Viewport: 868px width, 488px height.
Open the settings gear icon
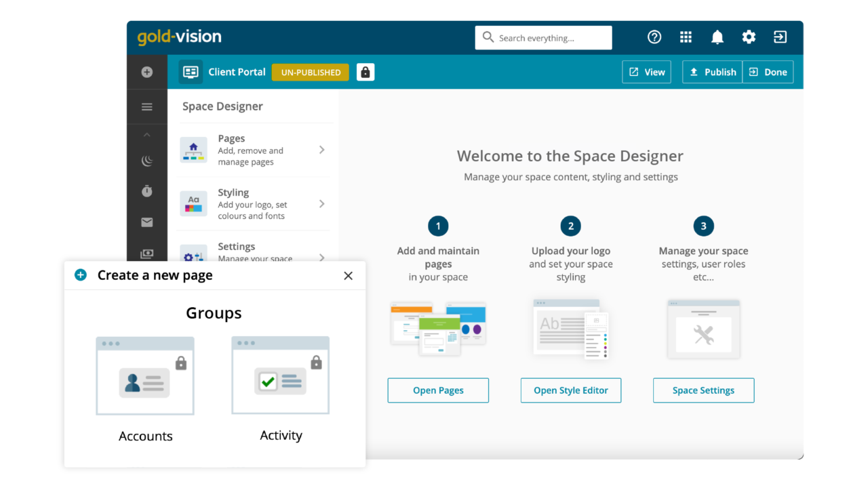(x=749, y=37)
